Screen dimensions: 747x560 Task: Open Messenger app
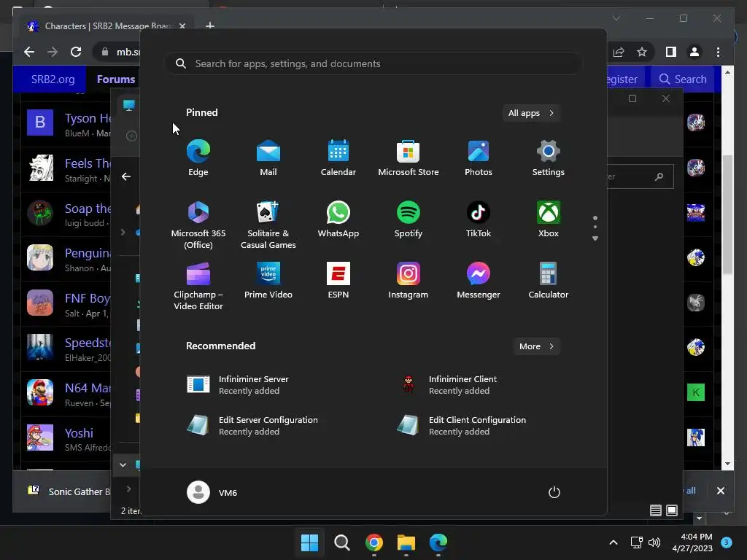point(479,281)
